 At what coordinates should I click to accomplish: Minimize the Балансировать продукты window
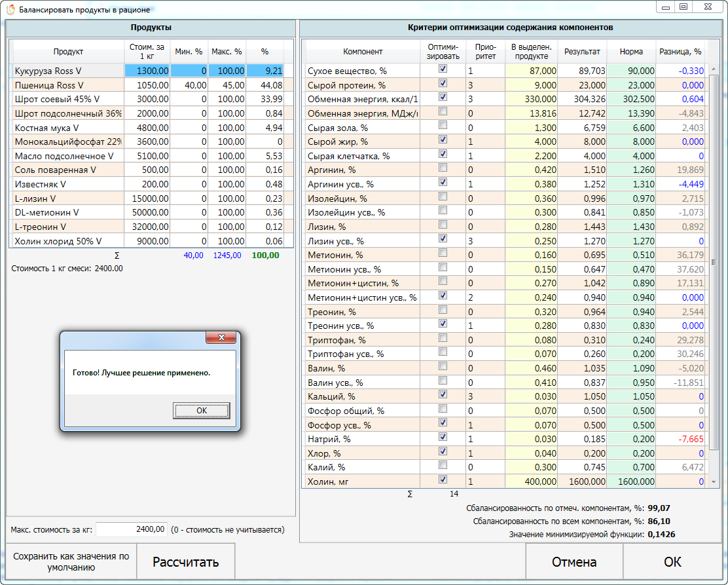665,7
